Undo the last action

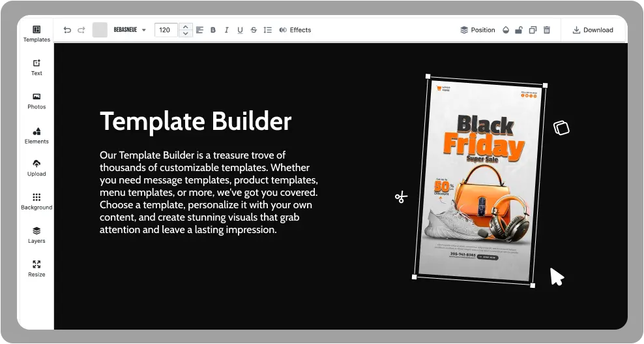pyautogui.click(x=67, y=30)
